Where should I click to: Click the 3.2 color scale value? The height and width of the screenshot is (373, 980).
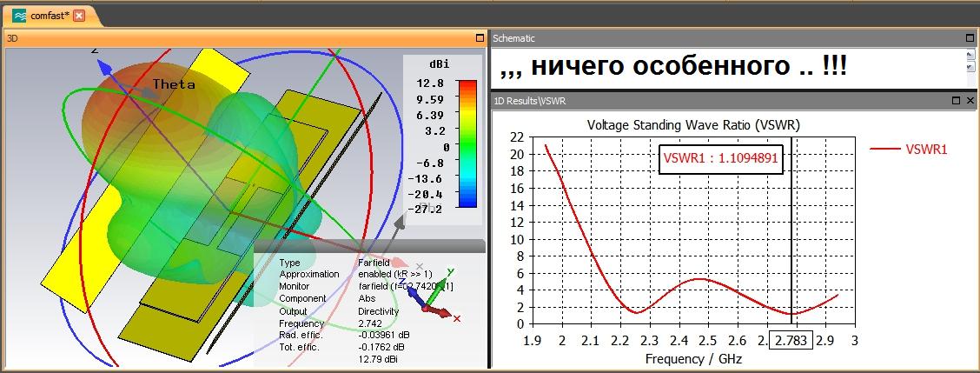point(436,130)
